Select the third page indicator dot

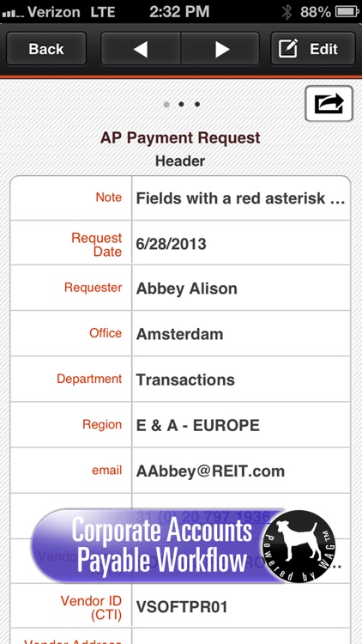click(197, 104)
